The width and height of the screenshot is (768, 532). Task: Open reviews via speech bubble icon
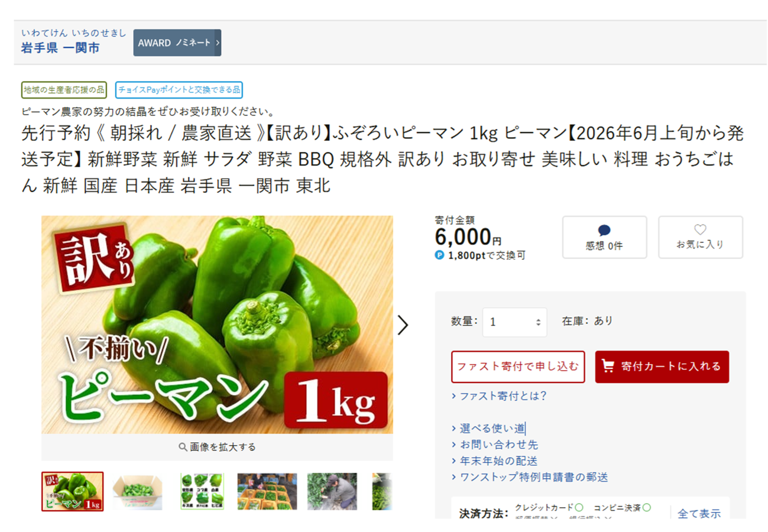(604, 231)
